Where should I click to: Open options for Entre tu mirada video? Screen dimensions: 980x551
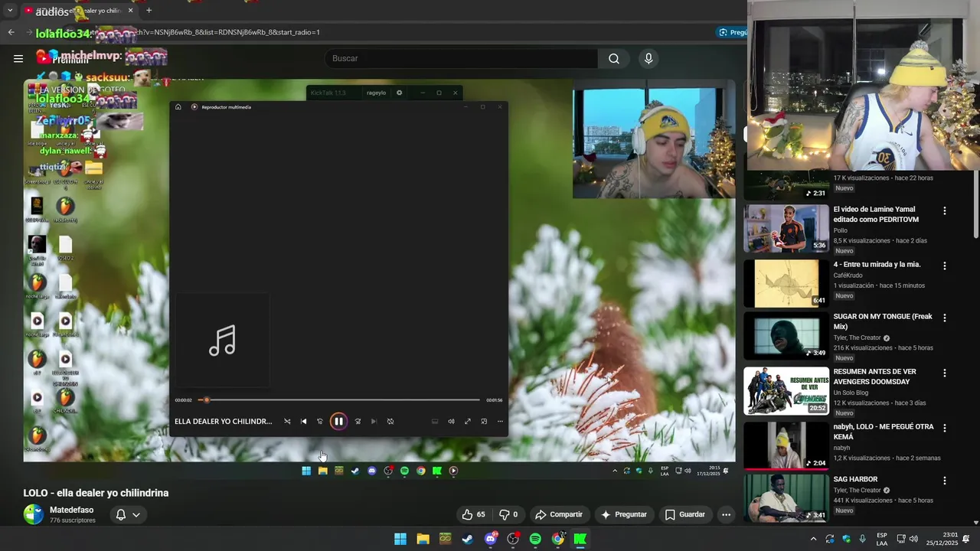click(x=944, y=266)
